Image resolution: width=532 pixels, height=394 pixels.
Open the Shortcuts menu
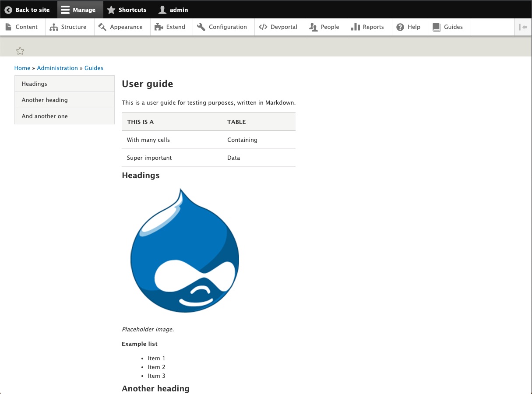pos(127,9)
